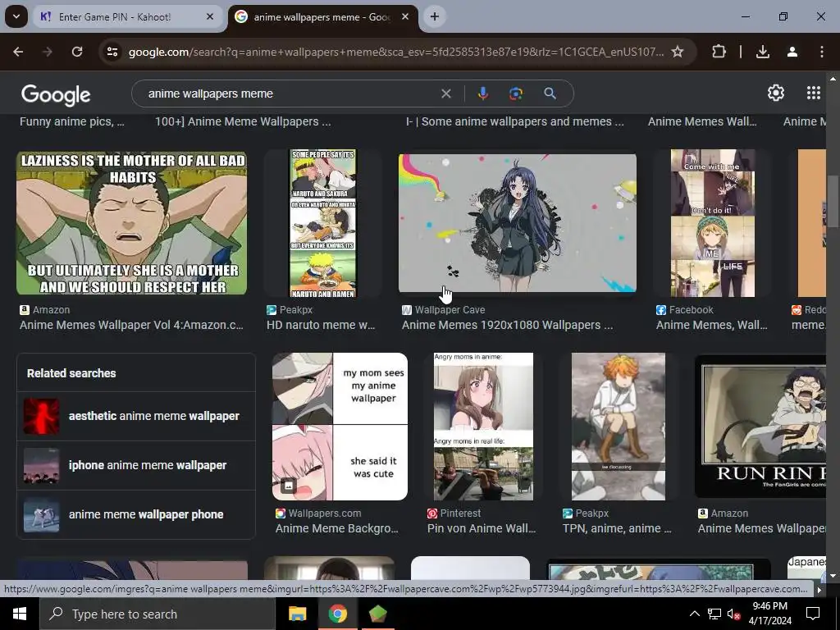Open Chrome three-dot menu

click(822, 52)
